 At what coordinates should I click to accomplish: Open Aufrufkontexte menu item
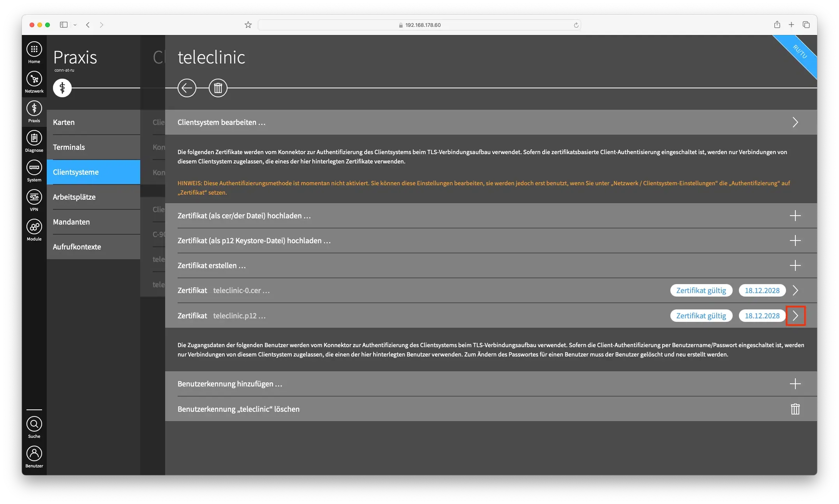tap(93, 247)
